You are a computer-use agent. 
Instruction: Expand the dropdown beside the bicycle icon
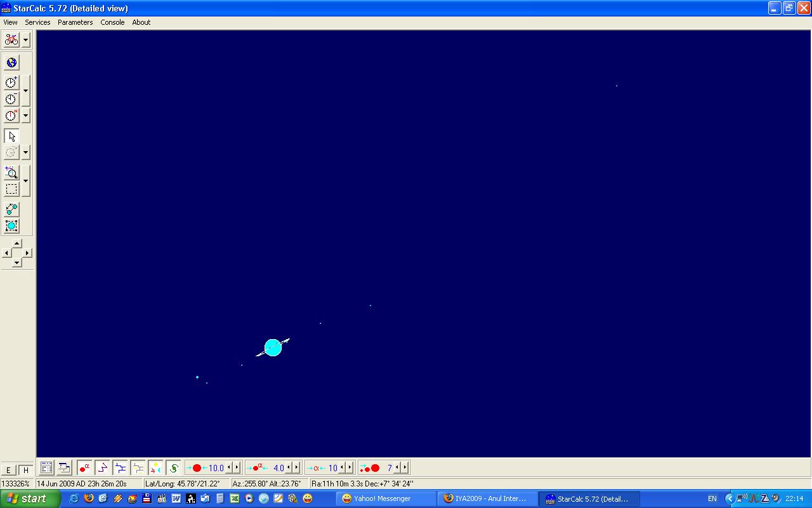tap(25, 40)
